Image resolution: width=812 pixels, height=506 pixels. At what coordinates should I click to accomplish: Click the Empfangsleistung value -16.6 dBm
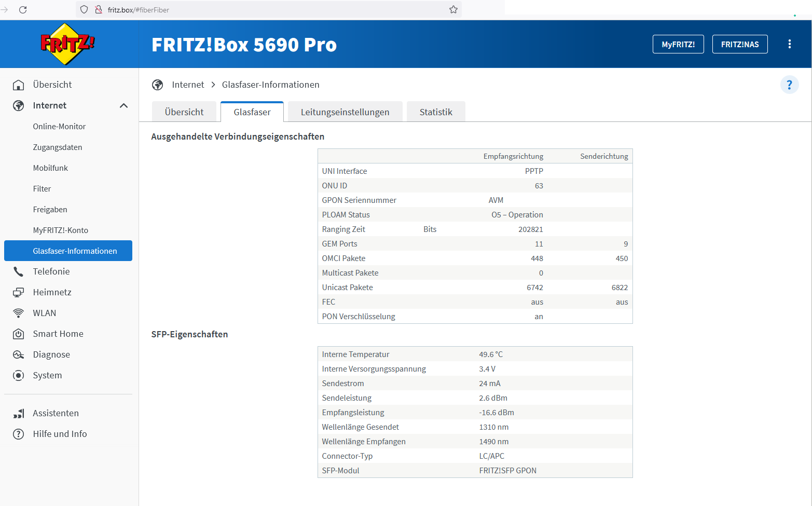coord(497,413)
